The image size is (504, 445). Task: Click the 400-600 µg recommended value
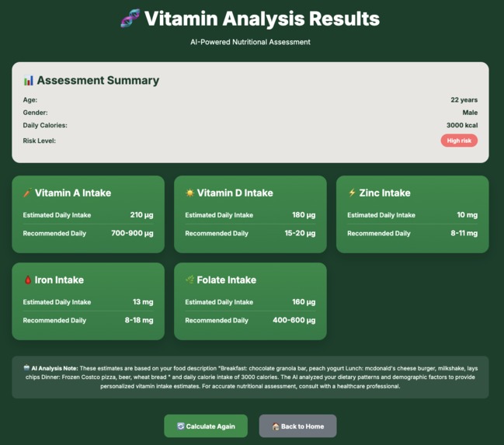(294, 320)
